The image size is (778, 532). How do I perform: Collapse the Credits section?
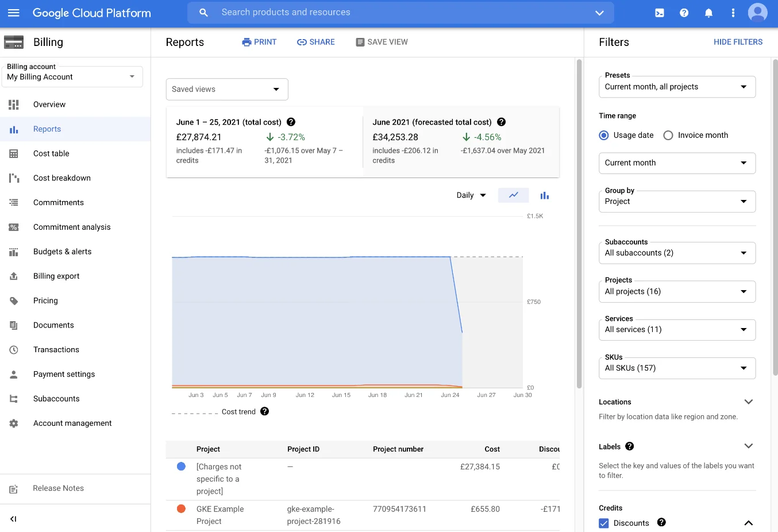point(748,523)
